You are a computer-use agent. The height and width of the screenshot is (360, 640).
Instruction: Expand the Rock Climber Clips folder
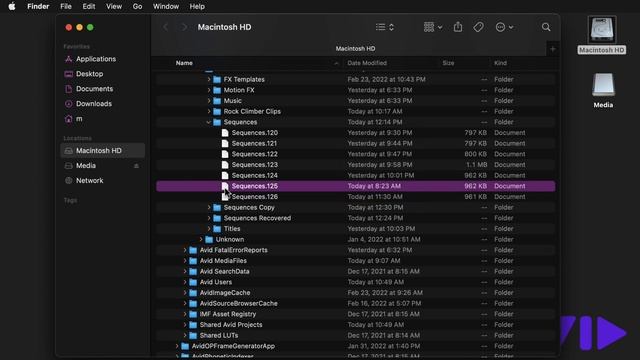coord(209,111)
